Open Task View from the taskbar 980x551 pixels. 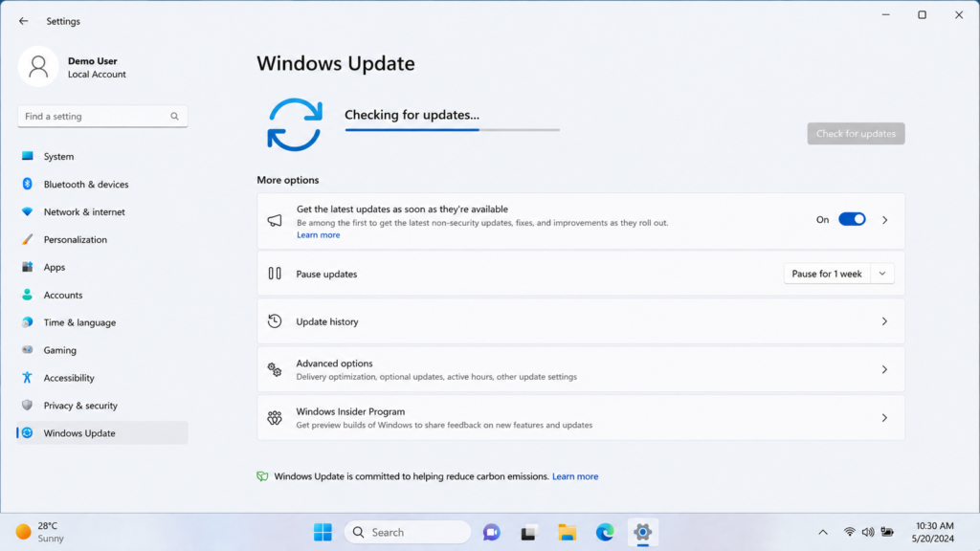528,532
